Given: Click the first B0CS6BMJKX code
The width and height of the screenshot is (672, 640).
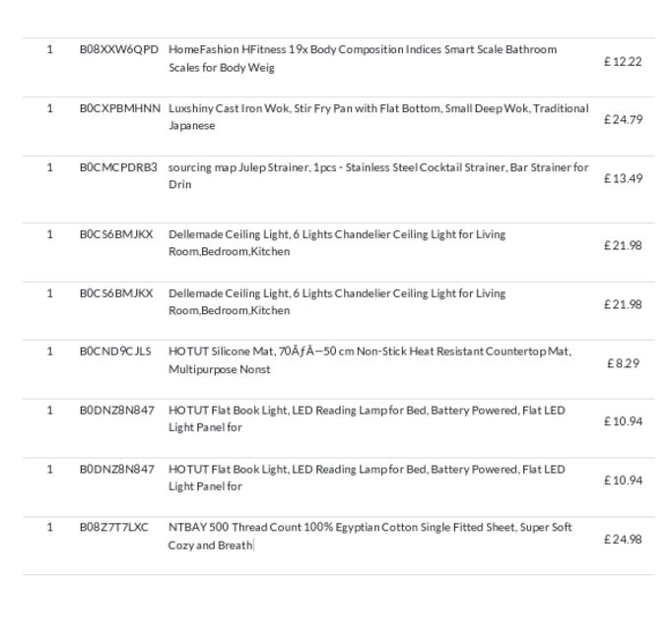Looking at the screenshot, I should (x=116, y=234).
